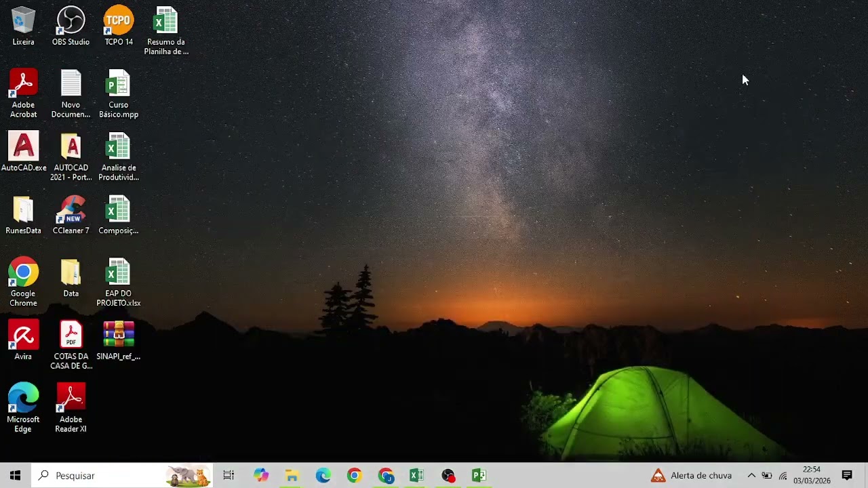Switch to Microsoft Project on the taskbar
The image size is (868, 488).
click(x=479, y=475)
